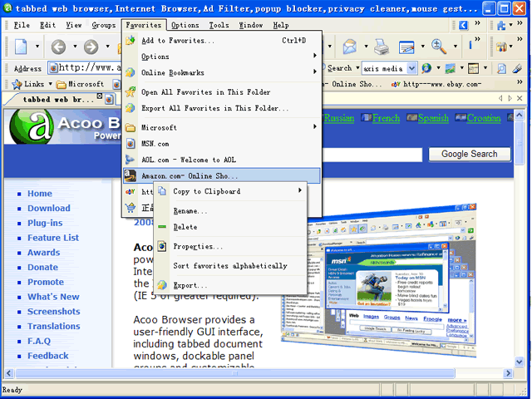The image size is (532, 399).
Task: Click the tools icon at toolbar right
Action: point(501,47)
